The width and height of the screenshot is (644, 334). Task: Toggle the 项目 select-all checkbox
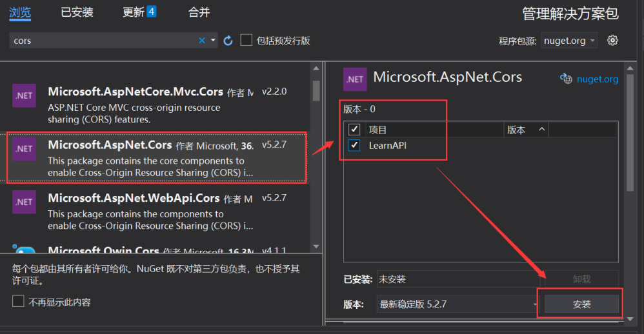click(x=354, y=130)
